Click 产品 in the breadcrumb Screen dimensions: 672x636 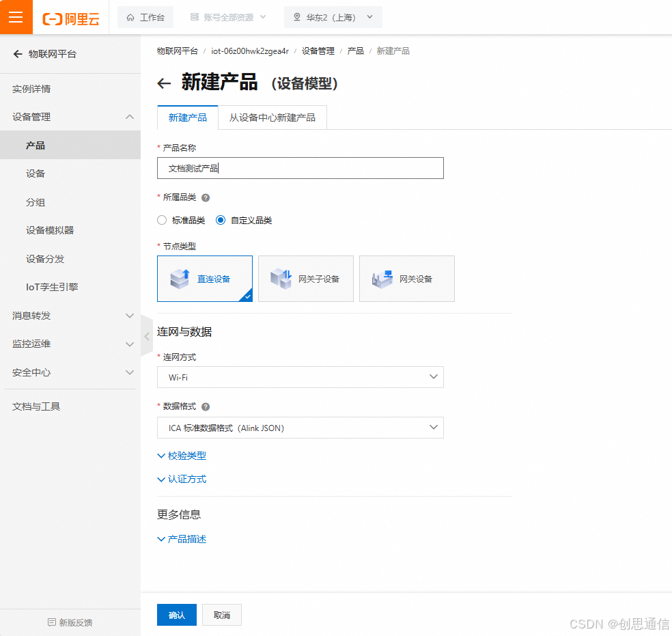[x=355, y=51]
